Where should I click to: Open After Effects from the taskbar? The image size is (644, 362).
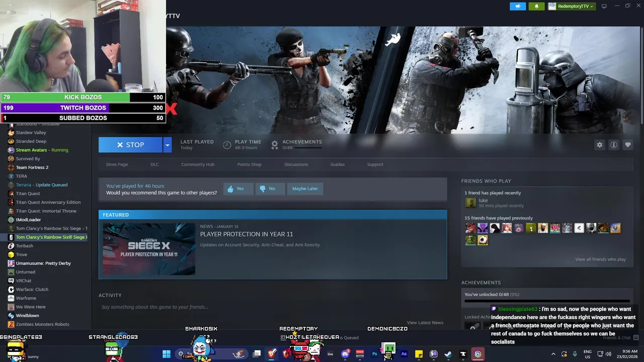click(404, 354)
